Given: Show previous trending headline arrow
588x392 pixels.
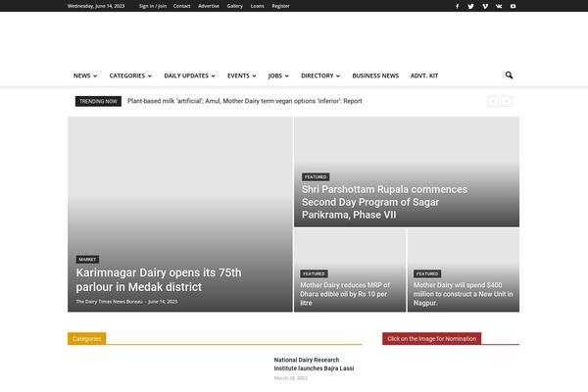Looking at the screenshot, I should pyautogui.click(x=493, y=101).
